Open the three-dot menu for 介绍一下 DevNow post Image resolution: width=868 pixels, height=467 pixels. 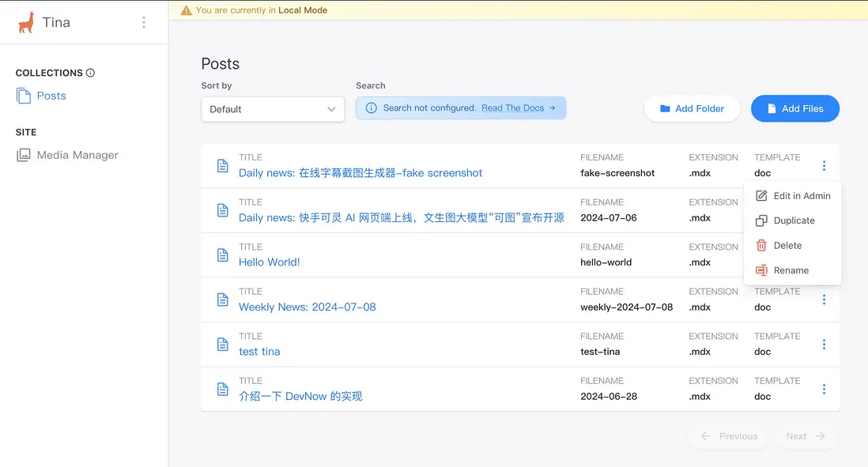click(824, 389)
